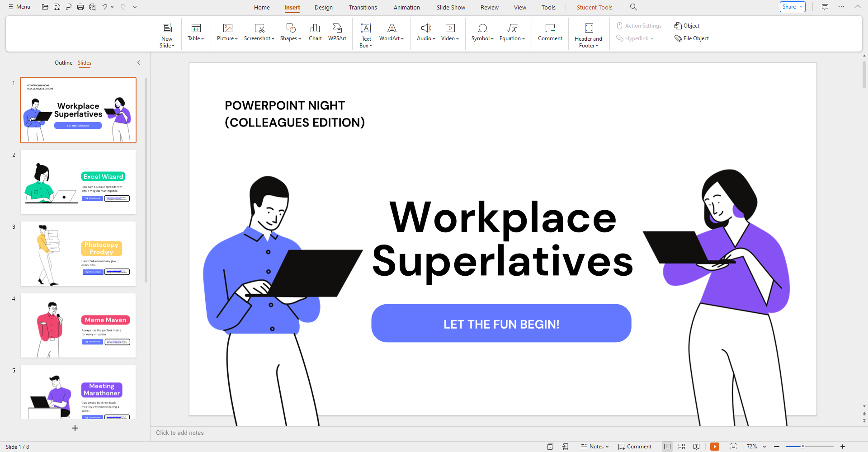Click the zoom in plus button

point(843,447)
